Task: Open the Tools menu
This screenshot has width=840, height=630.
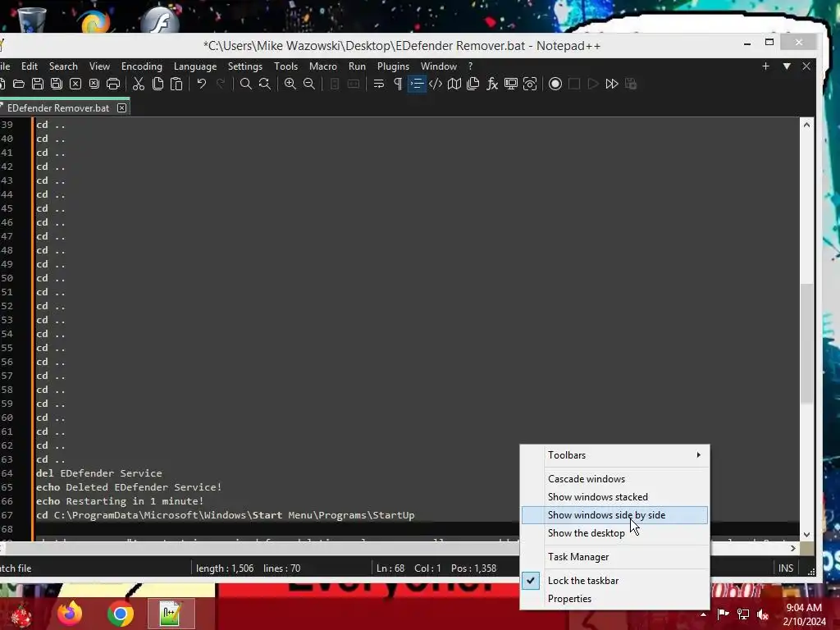Action: pyautogui.click(x=286, y=66)
